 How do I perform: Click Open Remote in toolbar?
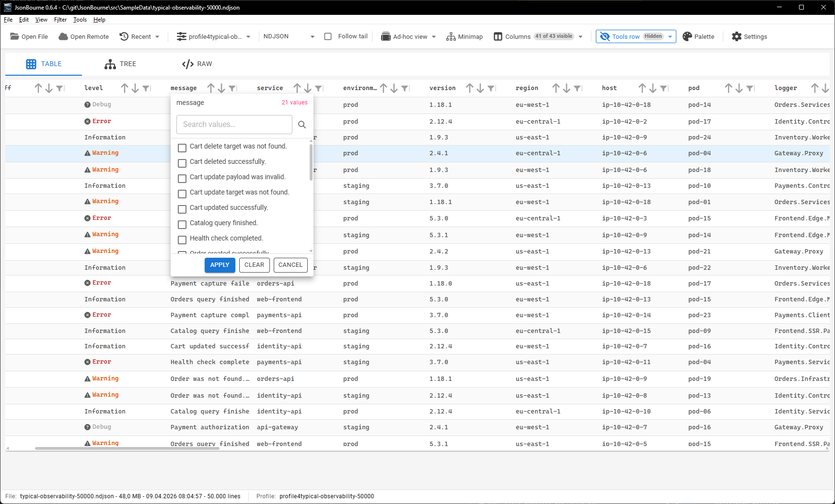pyautogui.click(x=83, y=36)
